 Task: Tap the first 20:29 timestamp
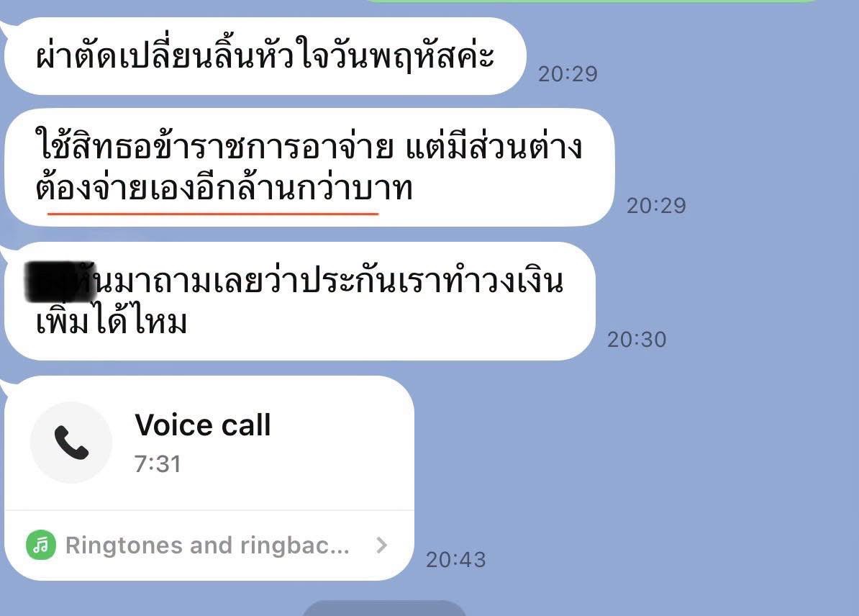(568, 74)
